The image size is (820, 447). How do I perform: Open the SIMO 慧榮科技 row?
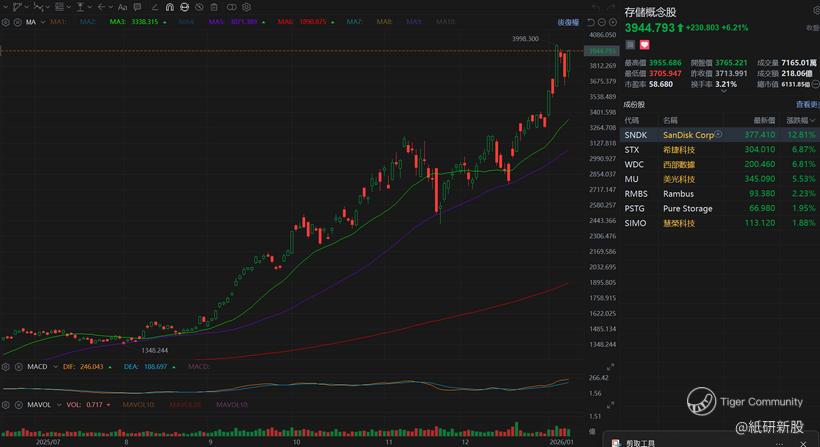coord(720,223)
